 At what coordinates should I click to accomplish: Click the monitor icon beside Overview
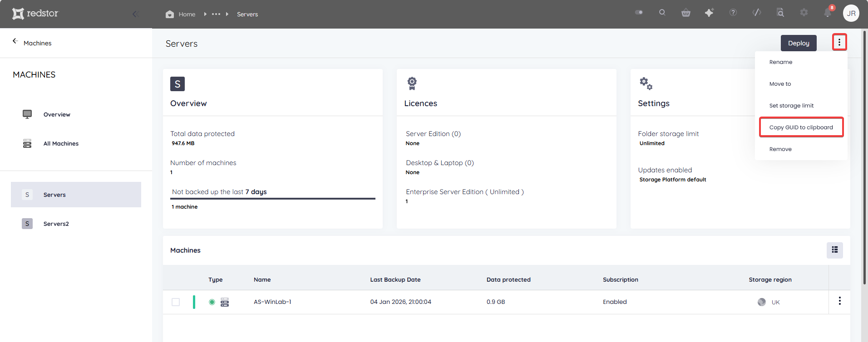27,114
